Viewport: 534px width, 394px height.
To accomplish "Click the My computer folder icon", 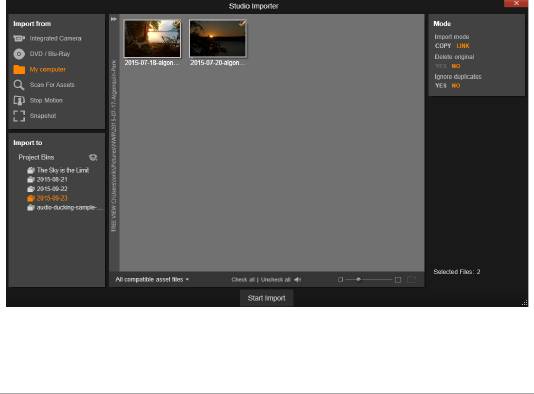I will pos(19,69).
